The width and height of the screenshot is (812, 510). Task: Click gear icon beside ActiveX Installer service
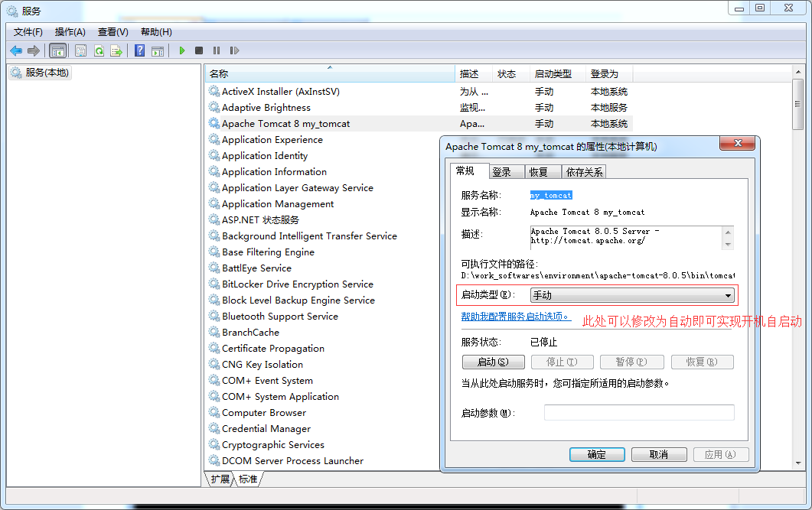[214, 92]
